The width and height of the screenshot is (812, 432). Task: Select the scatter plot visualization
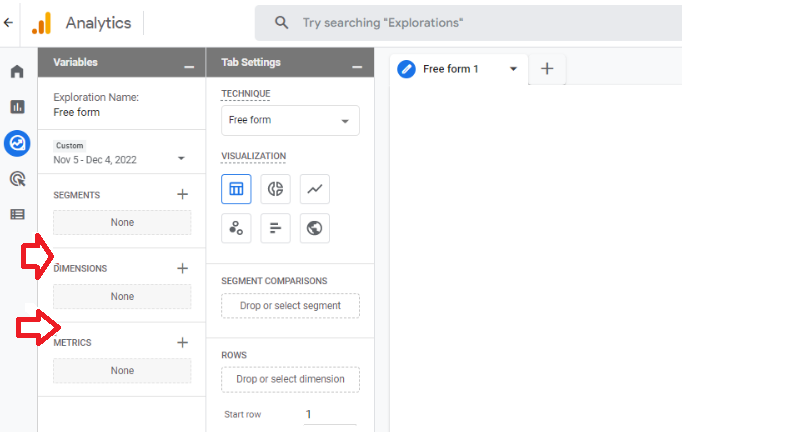[236, 228]
